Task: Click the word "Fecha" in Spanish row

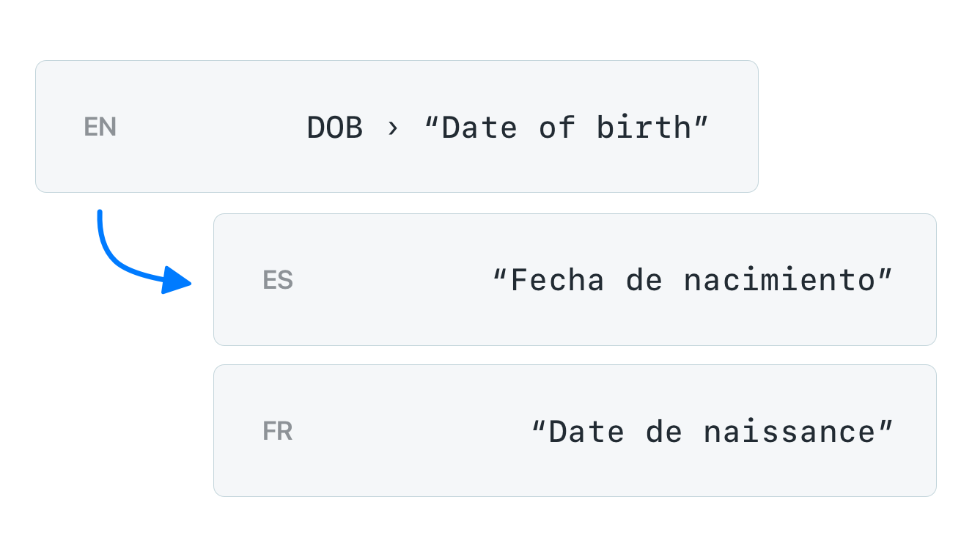Action: coord(557,280)
